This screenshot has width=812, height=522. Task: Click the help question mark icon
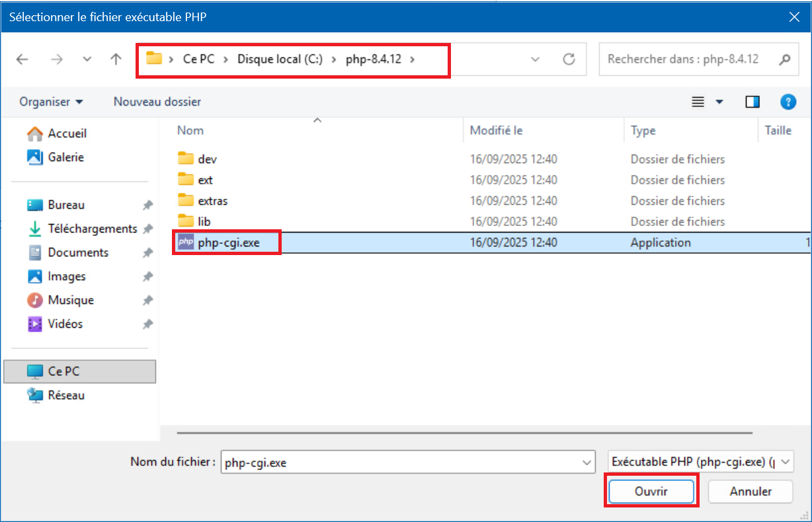(x=787, y=102)
